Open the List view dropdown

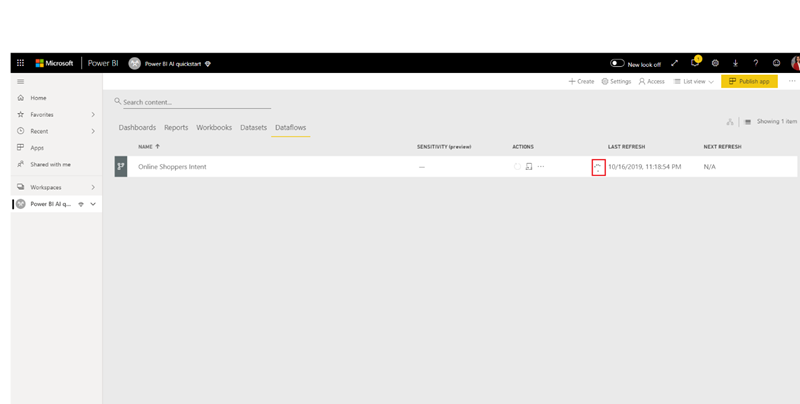pos(694,82)
